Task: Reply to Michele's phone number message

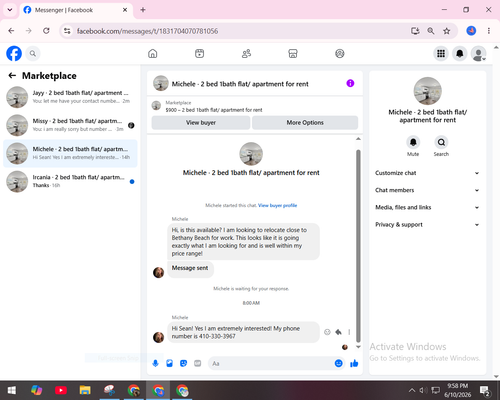Action: [338, 332]
